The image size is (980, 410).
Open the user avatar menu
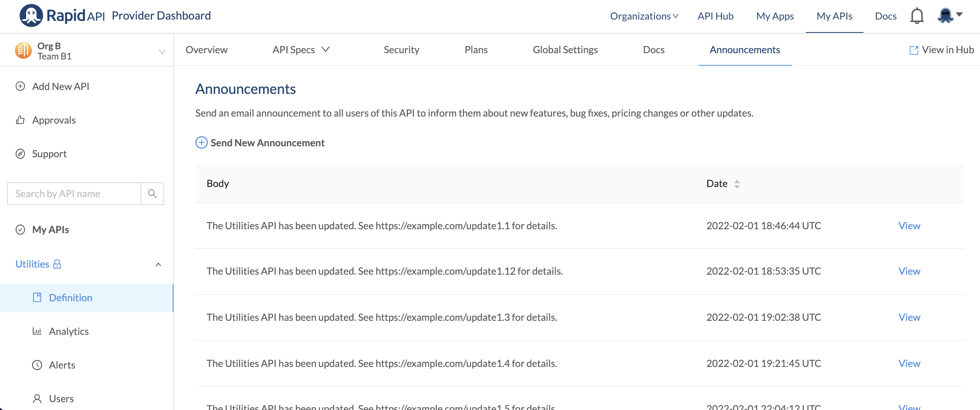point(945,16)
